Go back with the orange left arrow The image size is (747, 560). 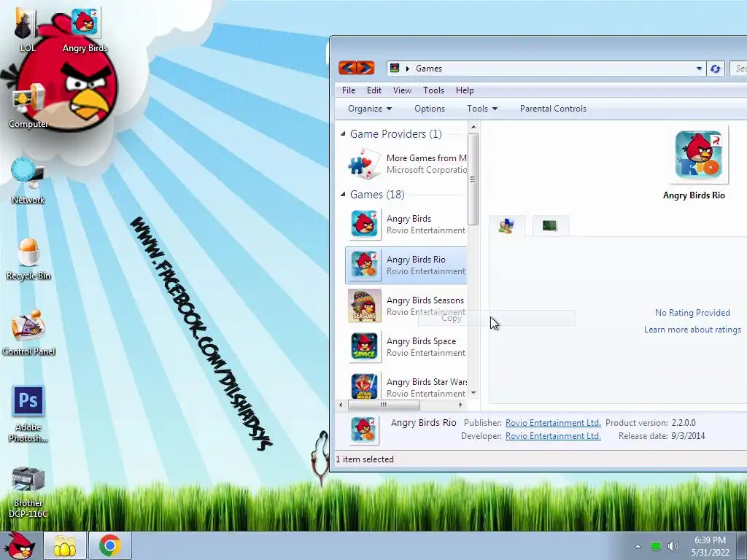point(347,68)
